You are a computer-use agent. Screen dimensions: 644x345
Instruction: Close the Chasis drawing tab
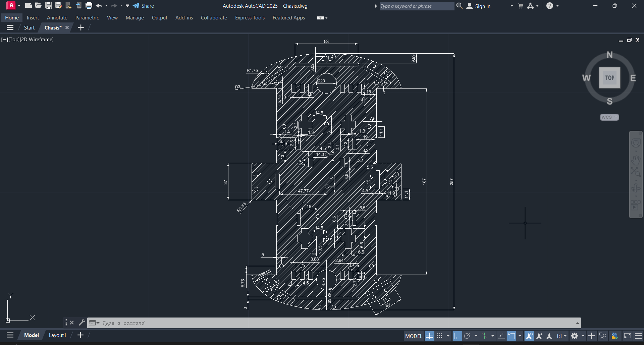pyautogui.click(x=67, y=27)
